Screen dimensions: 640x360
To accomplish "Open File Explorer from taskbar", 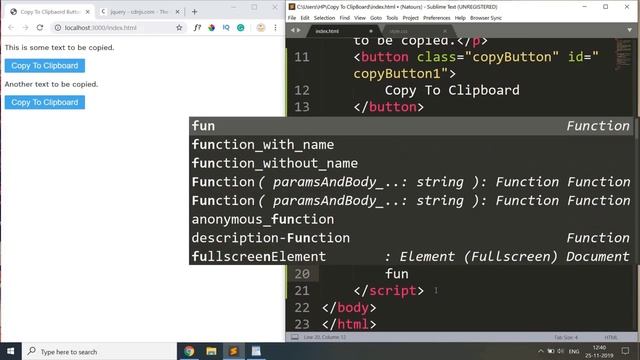I will coord(211,351).
